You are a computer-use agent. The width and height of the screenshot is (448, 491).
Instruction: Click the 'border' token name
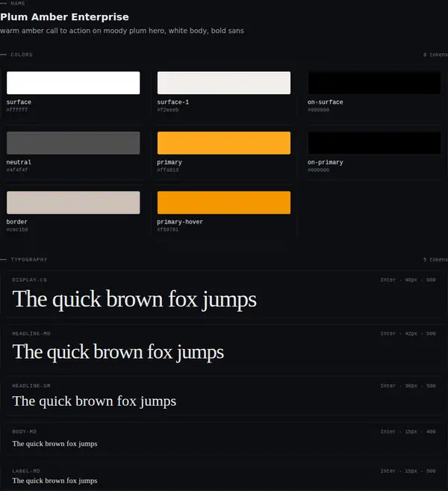(17, 222)
